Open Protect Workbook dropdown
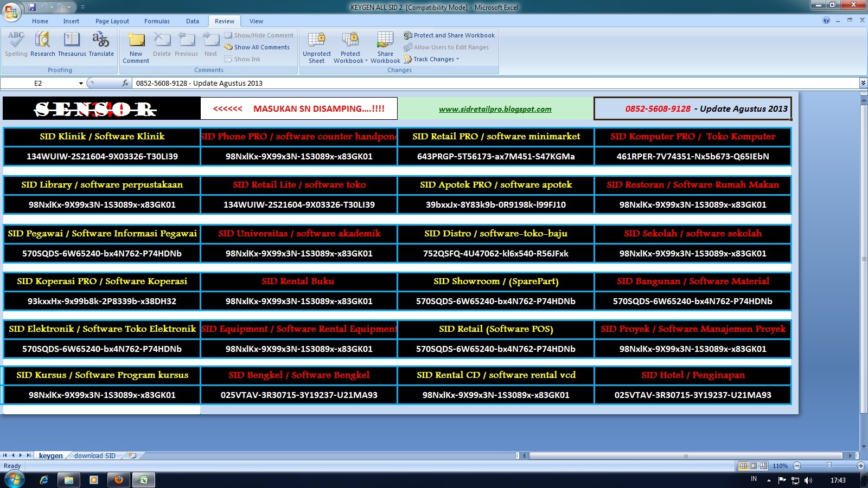Screen dimensions: 868x488 (x=350, y=47)
